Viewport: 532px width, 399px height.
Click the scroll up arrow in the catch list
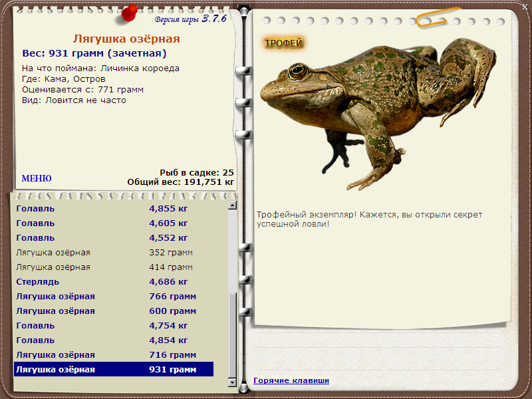tap(232, 205)
